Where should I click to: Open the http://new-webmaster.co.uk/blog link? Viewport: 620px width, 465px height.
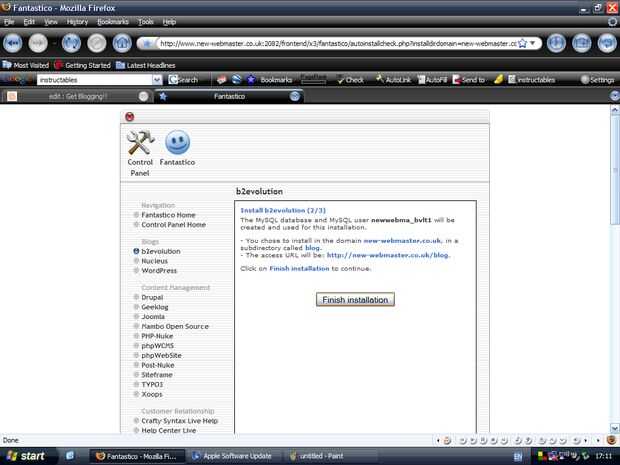pos(388,255)
